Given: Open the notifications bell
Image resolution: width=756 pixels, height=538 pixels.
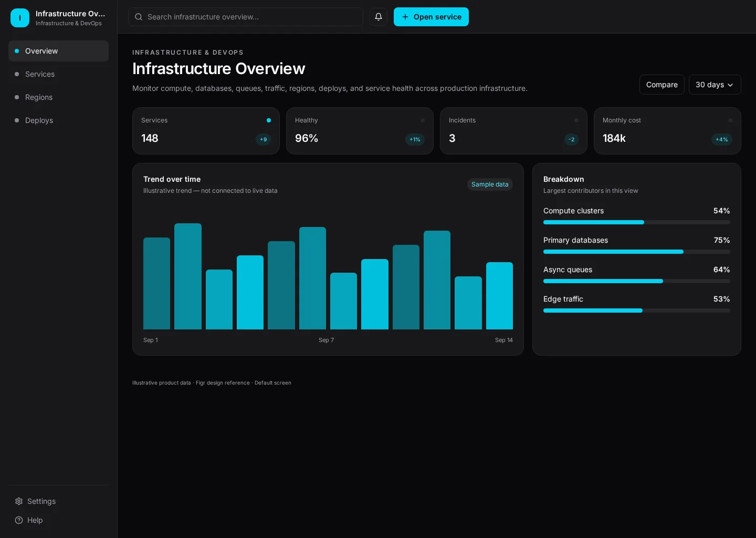Looking at the screenshot, I should [379, 17].
